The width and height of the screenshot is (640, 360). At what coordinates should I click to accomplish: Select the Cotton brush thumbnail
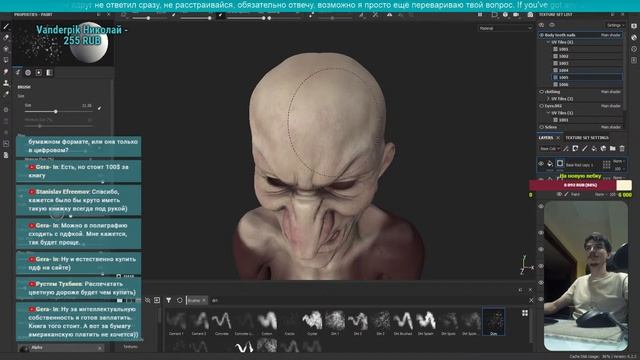click(x=267, y=322)
